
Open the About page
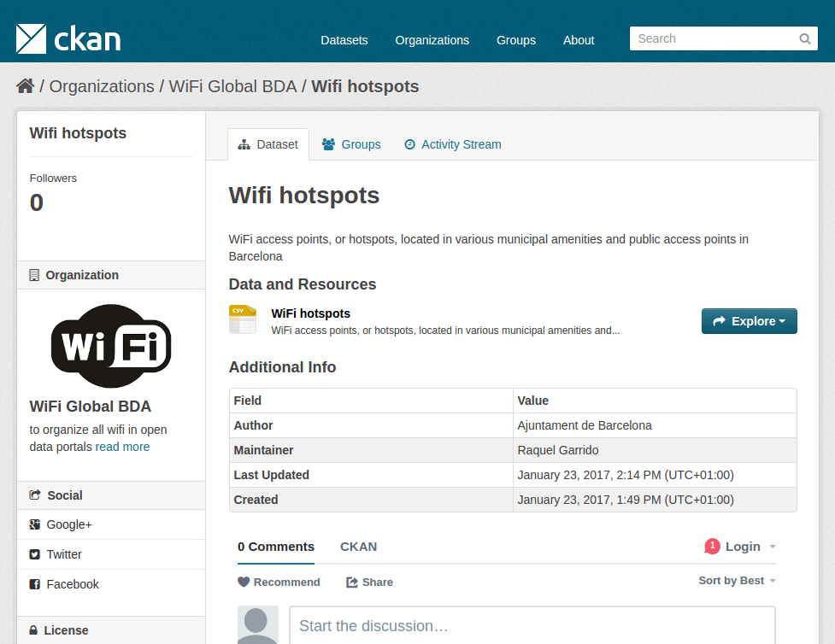[x=579, y=40]
